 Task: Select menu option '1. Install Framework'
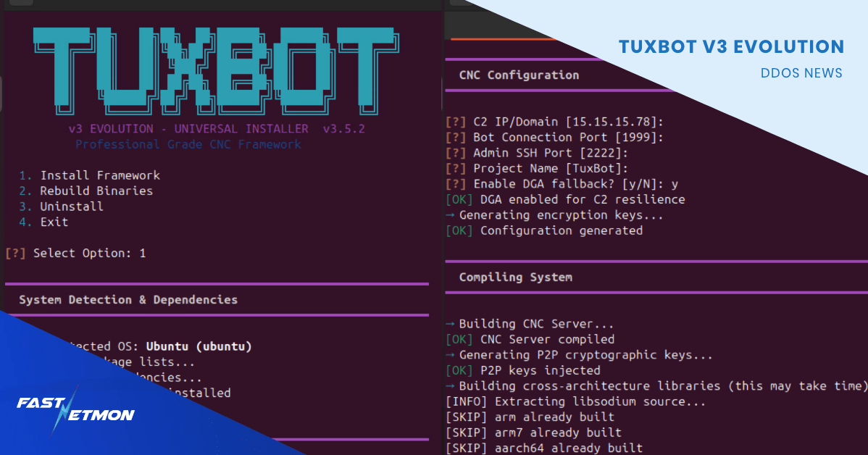coord(89,175)
